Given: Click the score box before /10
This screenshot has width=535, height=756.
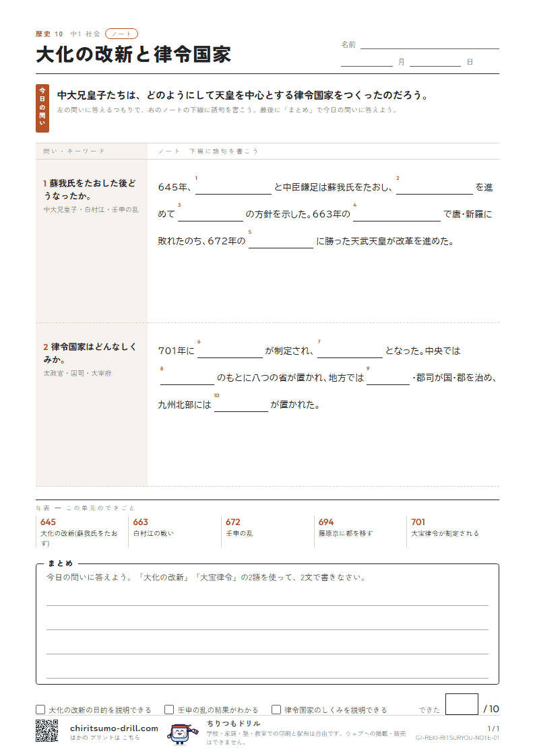Looking at the screenshot, I should [462, 704].
